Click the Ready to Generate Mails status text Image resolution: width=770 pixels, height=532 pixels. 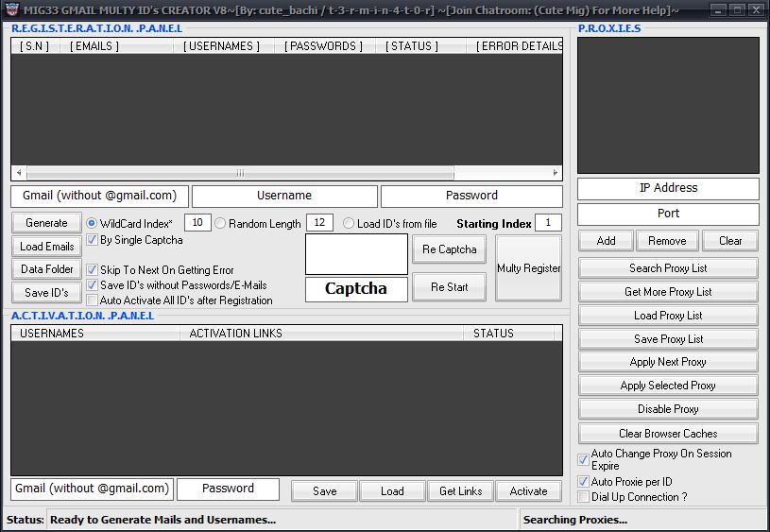pos(163,520)
